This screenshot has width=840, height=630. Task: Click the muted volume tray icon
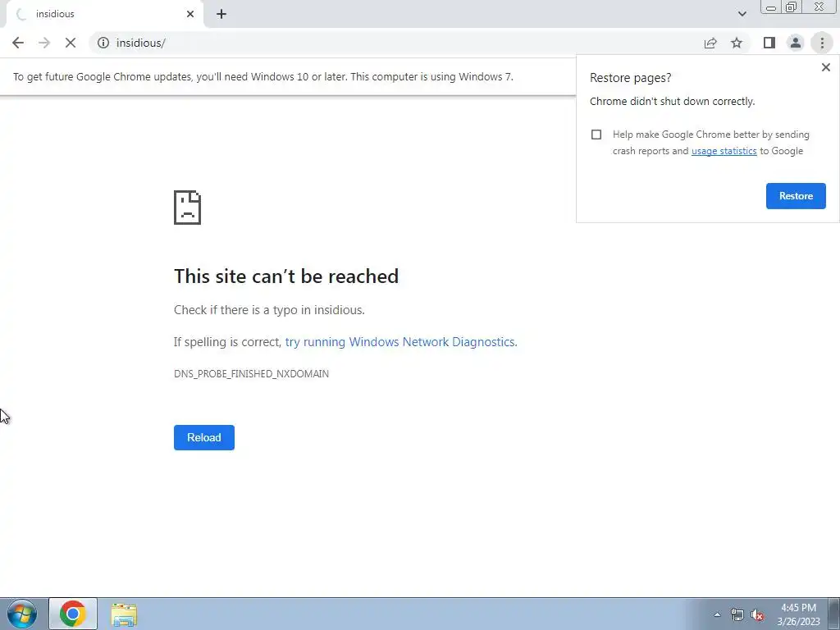click(757, 615)
